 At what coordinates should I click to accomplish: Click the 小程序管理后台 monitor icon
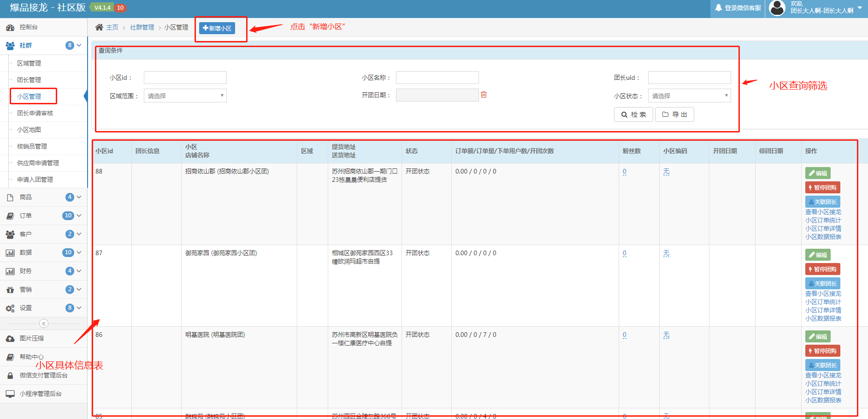click(x=10, y=394)
